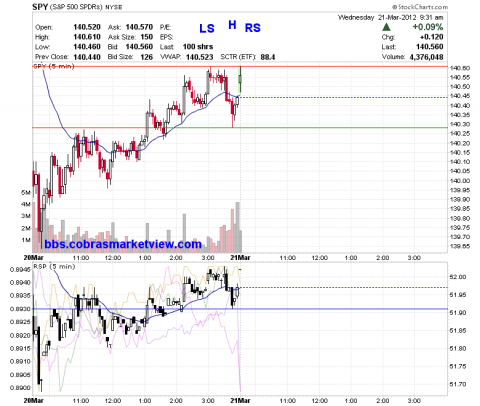Select the blue H annotation label
Viewport: 480px width, 406px height.
pyautogui.click(x=232, y=25)
